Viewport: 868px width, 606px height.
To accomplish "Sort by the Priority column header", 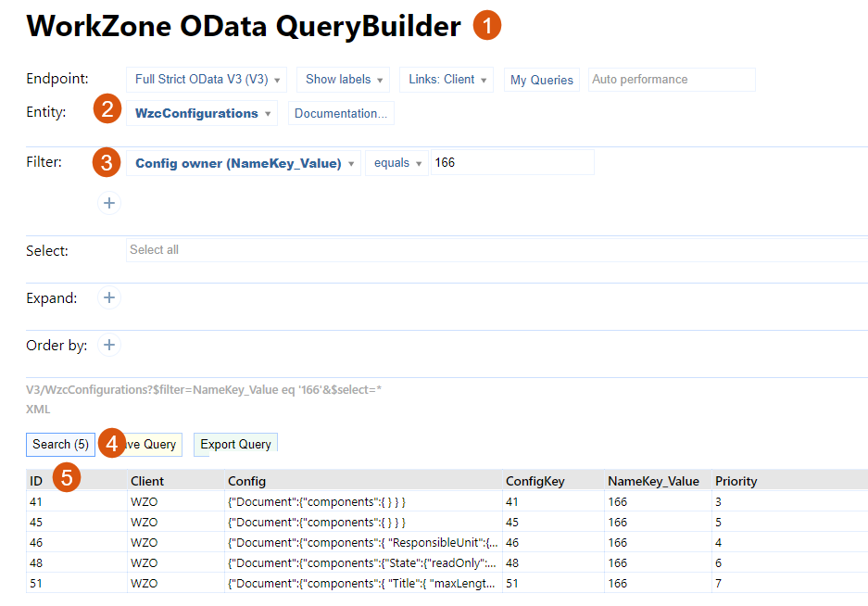I will tap(736, 481).
